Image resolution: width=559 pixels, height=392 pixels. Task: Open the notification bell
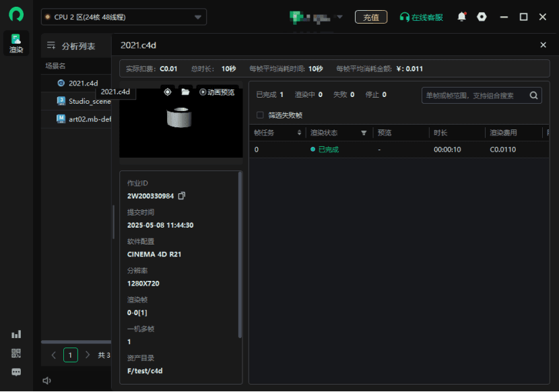click(x=461, y=17)
